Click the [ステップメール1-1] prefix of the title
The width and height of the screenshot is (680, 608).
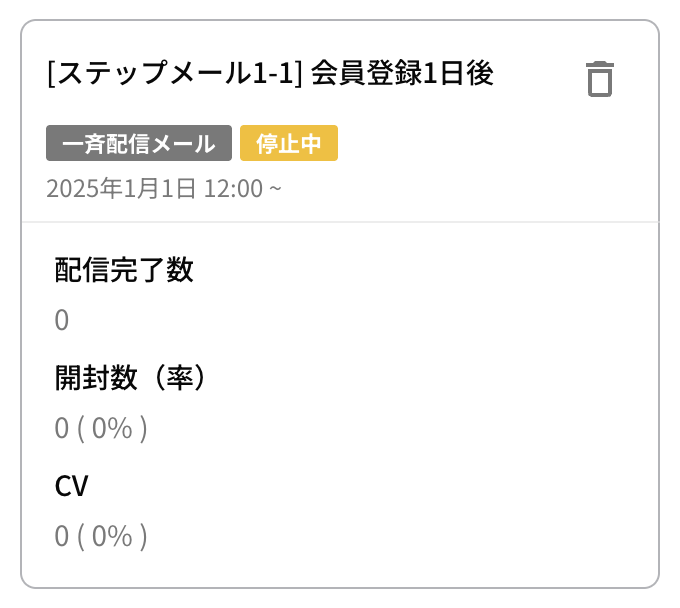coord(175,73)
